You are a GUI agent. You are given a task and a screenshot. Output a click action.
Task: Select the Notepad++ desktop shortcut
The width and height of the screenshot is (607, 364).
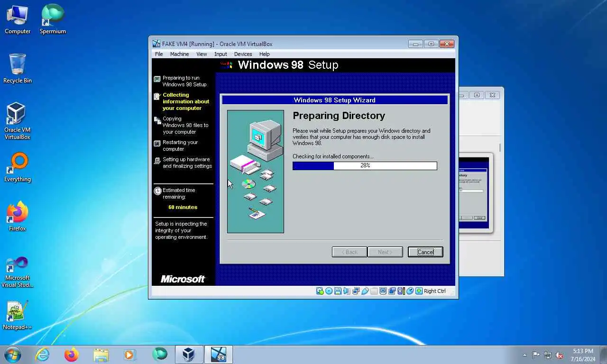click(18, 315)
